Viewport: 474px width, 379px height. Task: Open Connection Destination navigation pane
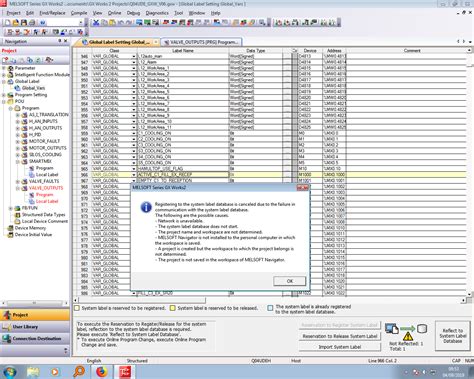(x=35, y=339)
